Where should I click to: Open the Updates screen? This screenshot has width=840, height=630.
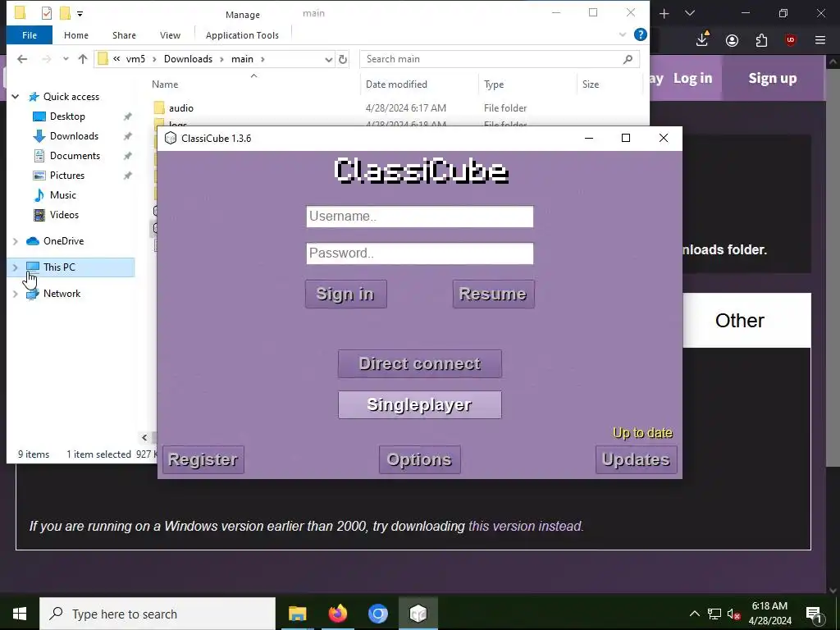tap(636, 459)
